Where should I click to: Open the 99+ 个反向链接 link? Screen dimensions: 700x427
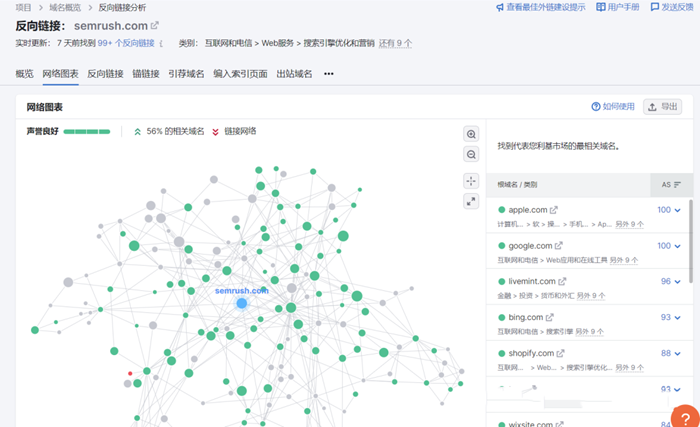tap(126, 43)
